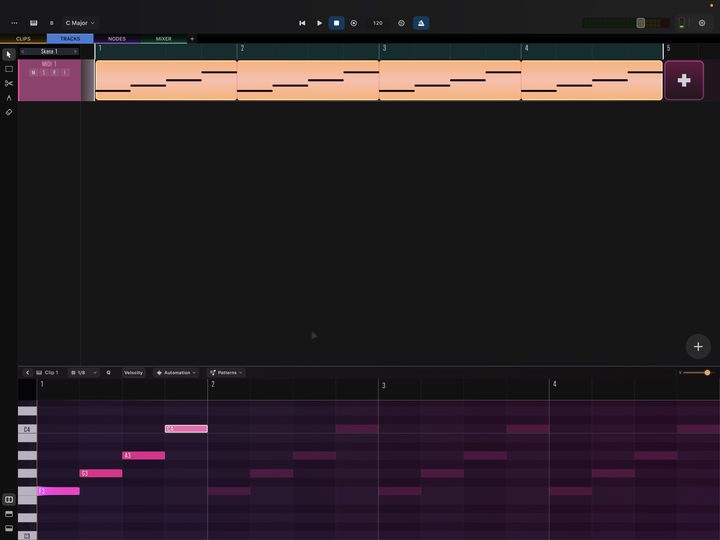
Task: Select the clip in bar 3
Action: click(450, 80)
